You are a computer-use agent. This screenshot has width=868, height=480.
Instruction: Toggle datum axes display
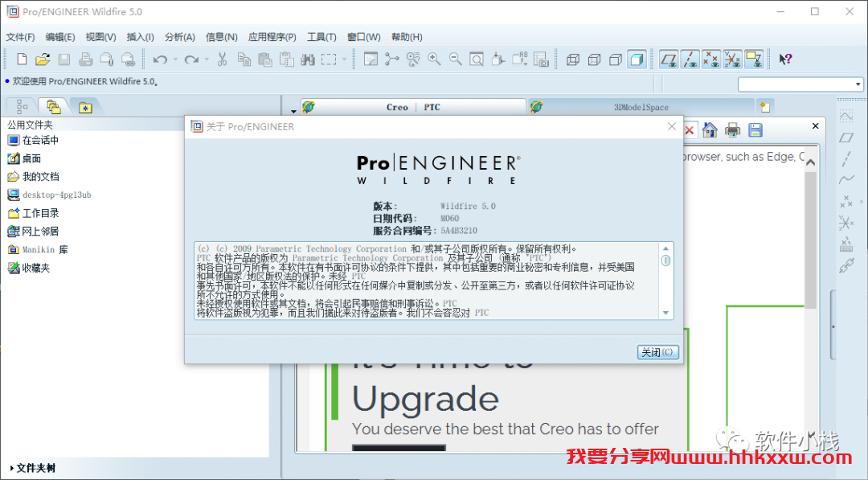(x=690, y=59)
